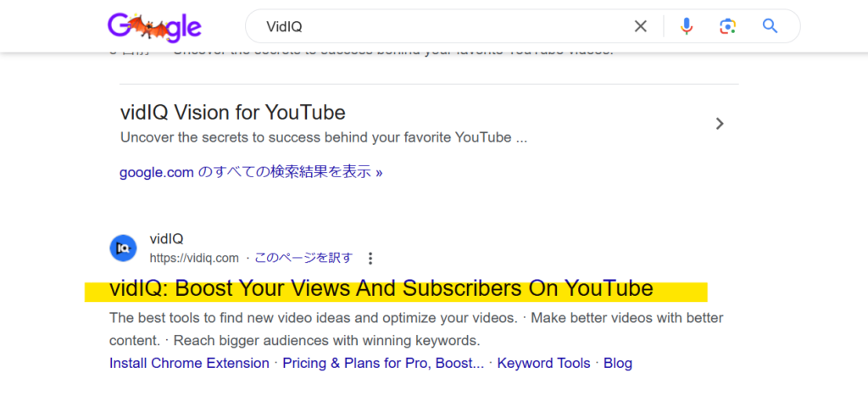Open the highlighted vidIQ Boost Your Views title

[x=381, y=288]
